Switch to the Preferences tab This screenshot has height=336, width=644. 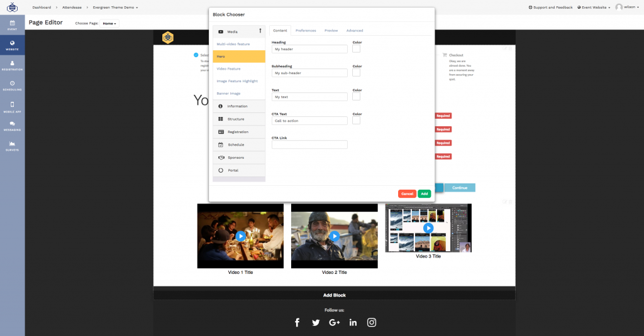point(306,30)
